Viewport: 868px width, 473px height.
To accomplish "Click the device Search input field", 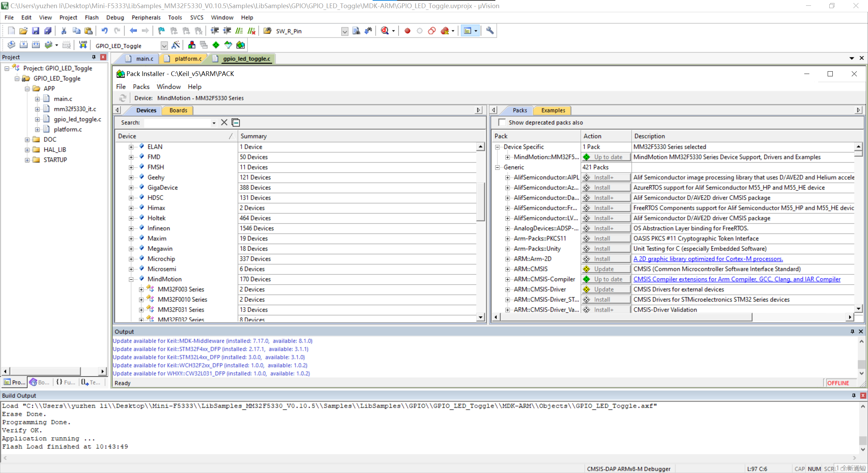I will 177,122.
